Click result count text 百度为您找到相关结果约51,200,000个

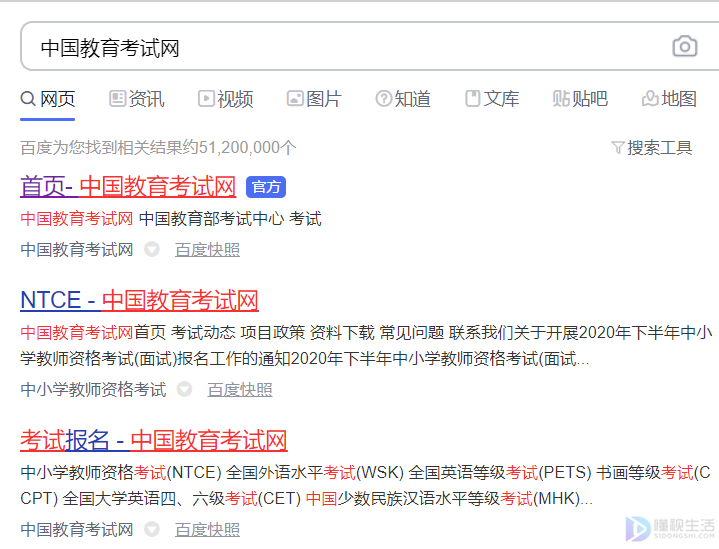(x=159, y=148)
